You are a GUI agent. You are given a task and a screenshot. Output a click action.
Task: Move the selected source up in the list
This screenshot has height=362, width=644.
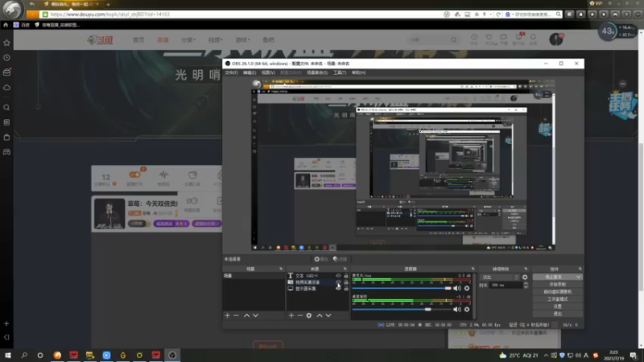coord(320,315)
